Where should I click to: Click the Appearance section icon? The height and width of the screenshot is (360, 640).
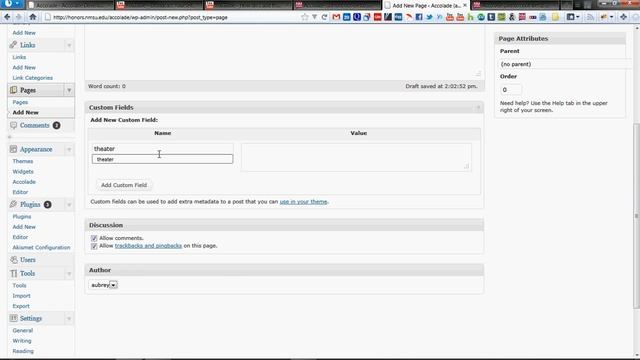[x=13, y=149]
